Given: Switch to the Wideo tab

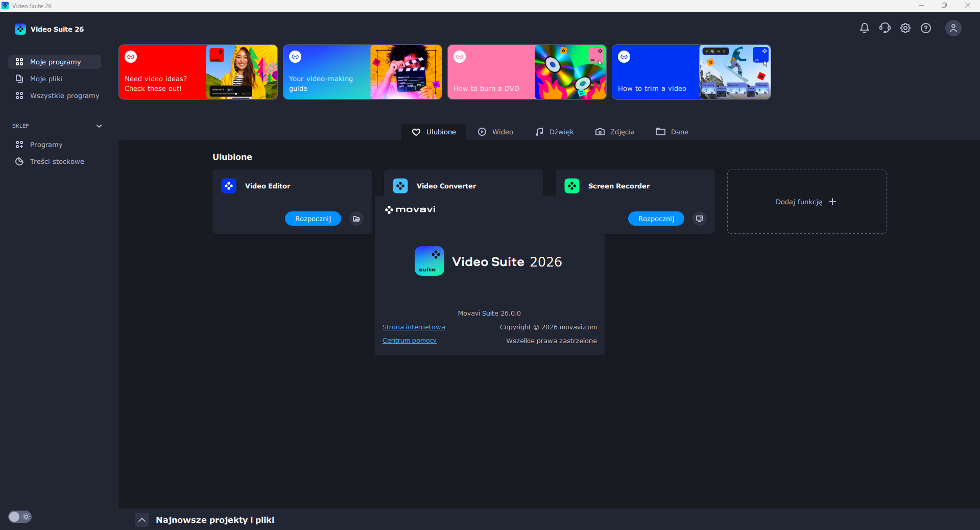Looking at the screenshot, I should [x=495, y=132].
